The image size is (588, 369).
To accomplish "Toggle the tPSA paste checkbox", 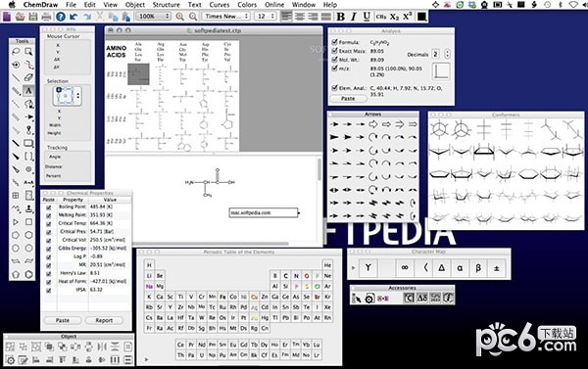I will pos(48,290).
